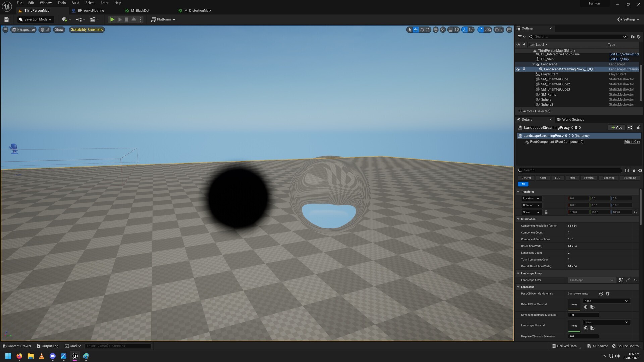Switch to the Rotate tool
The image size is (644, 362).
pos(422,29)
